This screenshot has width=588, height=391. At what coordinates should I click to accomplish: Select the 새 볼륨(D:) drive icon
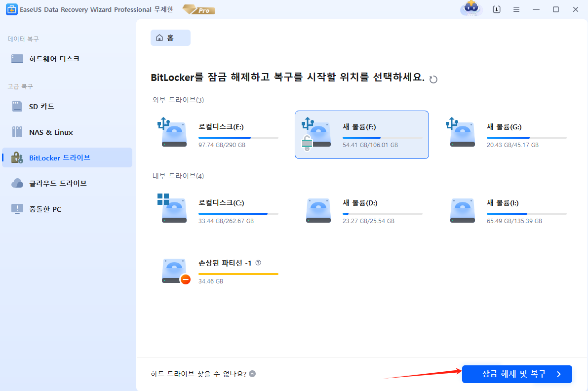[318, 210]
